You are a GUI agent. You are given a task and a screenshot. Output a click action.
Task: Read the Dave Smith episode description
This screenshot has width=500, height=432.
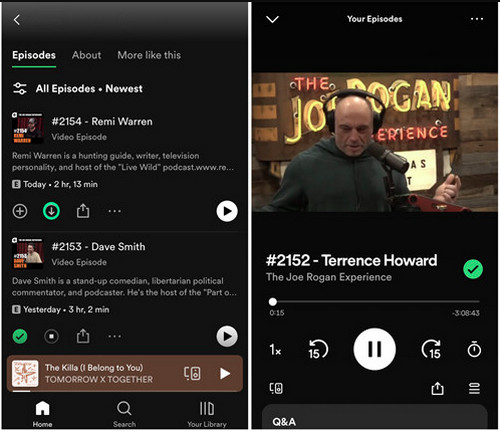click(x=124, y=287)
